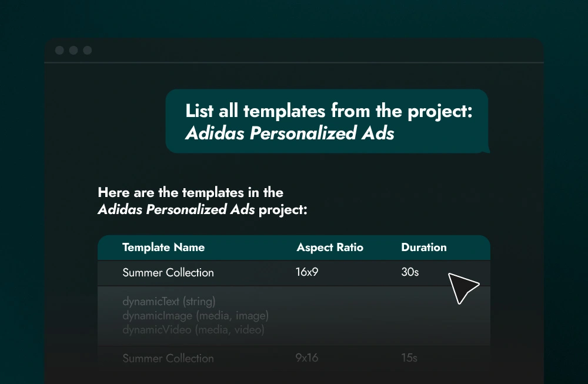Select the Adidas Personalized Ads chat prompt bubble
588x384 pixels.
tap(328, 121)
